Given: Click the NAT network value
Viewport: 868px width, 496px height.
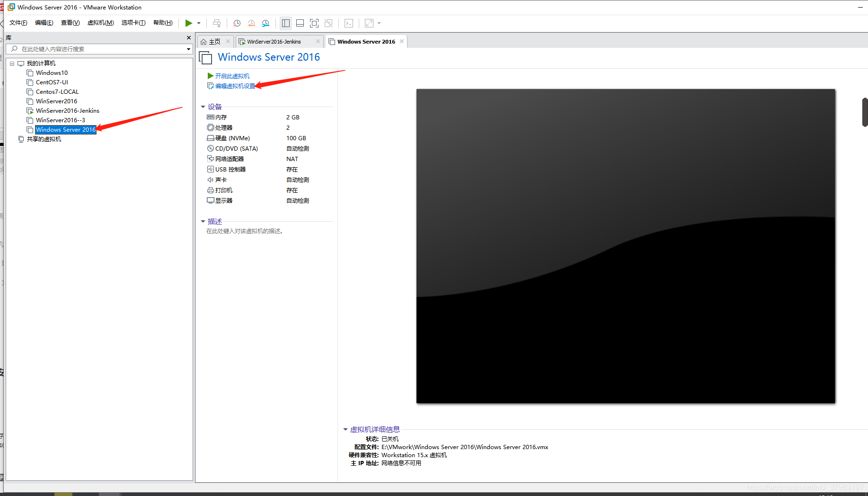Looking at the screenshot, I should click(292, 159).
